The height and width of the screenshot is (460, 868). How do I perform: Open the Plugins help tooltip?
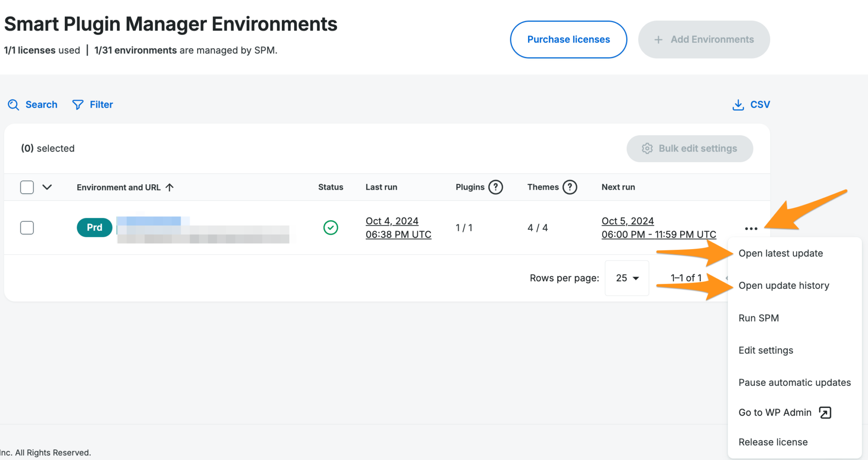coord(495,187)
